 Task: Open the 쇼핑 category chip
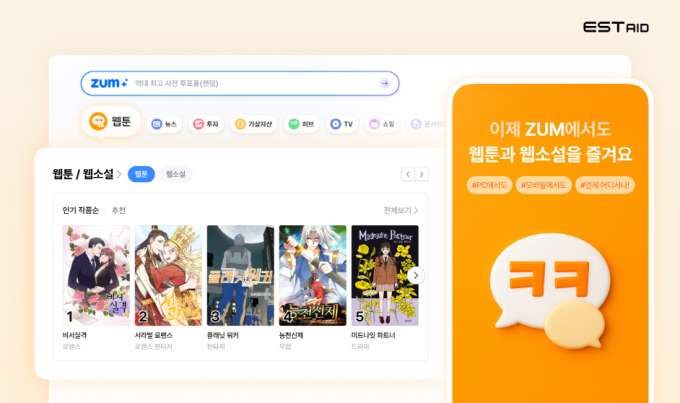tap(382, 124)
